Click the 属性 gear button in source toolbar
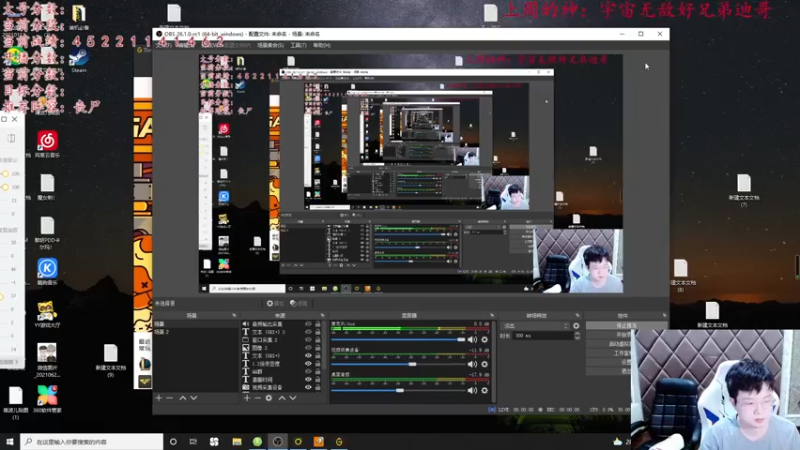Screen dimensions: 800x450 [274, 303]
